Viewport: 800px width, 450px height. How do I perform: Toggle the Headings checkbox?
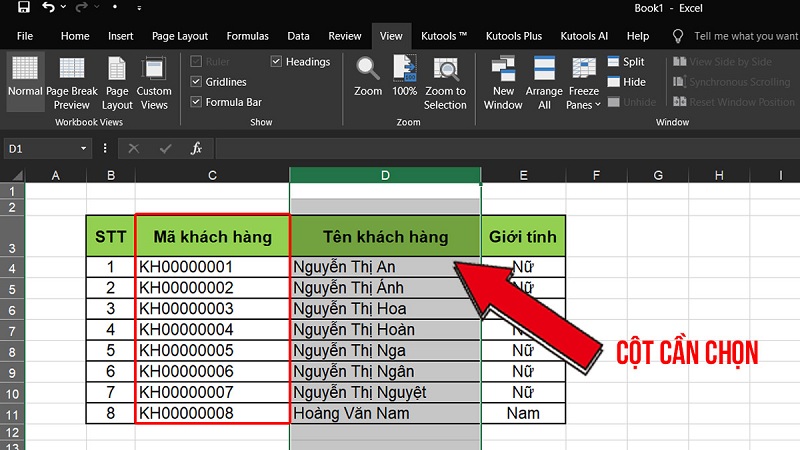point(276,62)
